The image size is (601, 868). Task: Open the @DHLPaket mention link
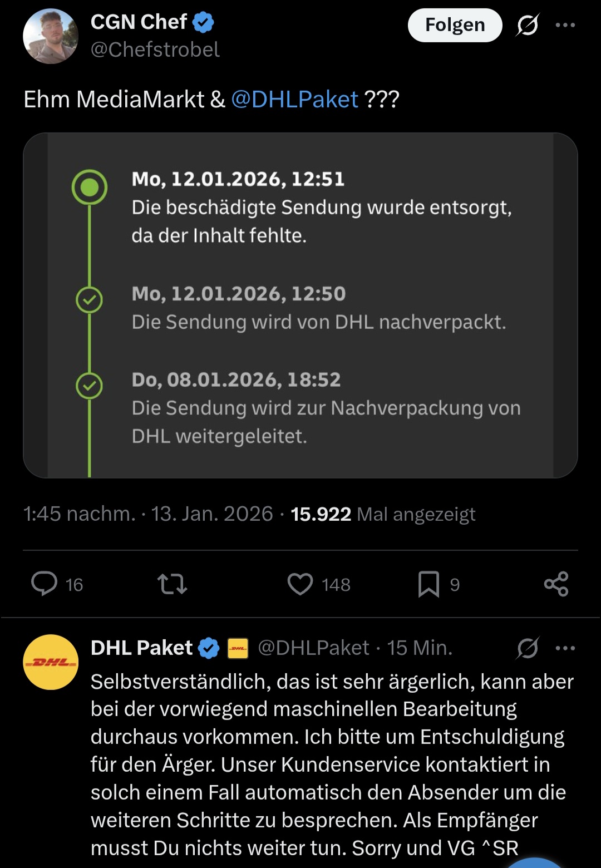294,100
